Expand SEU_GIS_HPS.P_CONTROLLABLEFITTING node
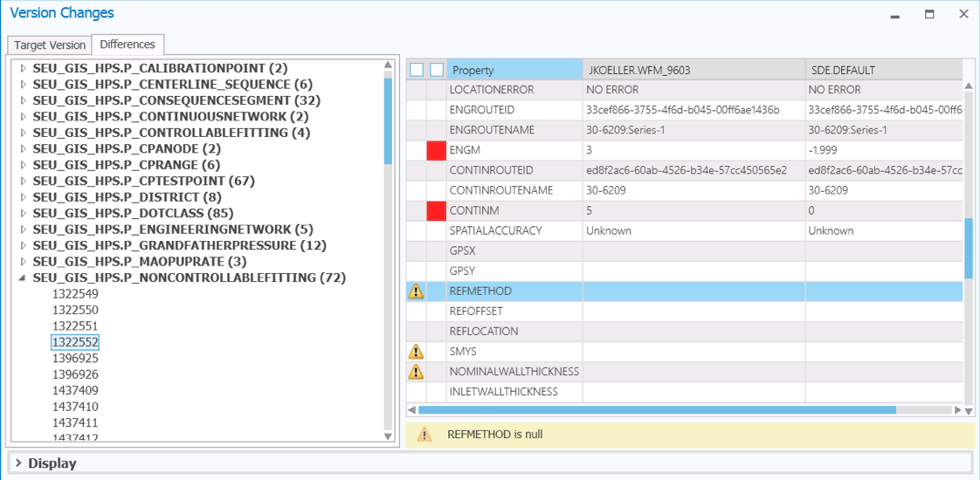 24,133
